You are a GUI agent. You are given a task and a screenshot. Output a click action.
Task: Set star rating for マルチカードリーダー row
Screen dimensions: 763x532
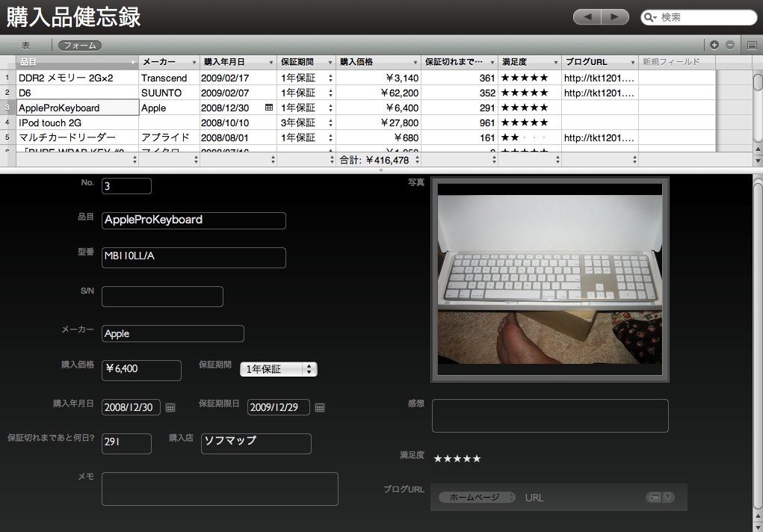pos(525,137)
